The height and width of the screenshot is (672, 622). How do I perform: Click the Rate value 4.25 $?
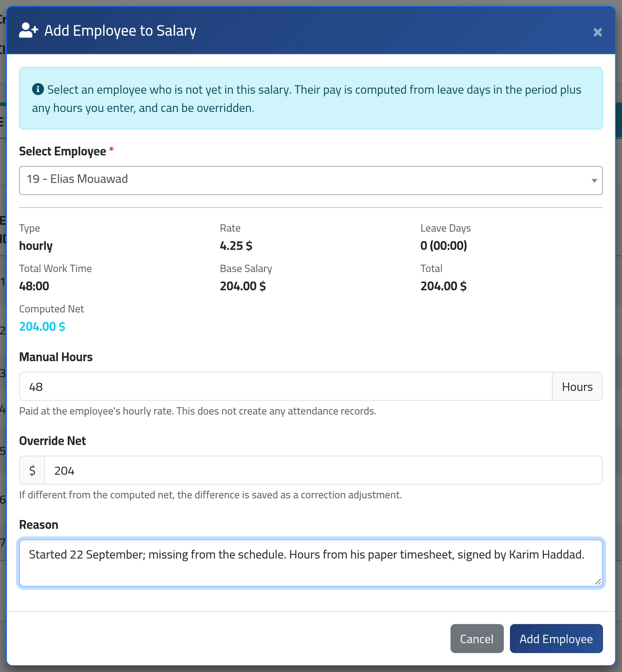(236, 245)
